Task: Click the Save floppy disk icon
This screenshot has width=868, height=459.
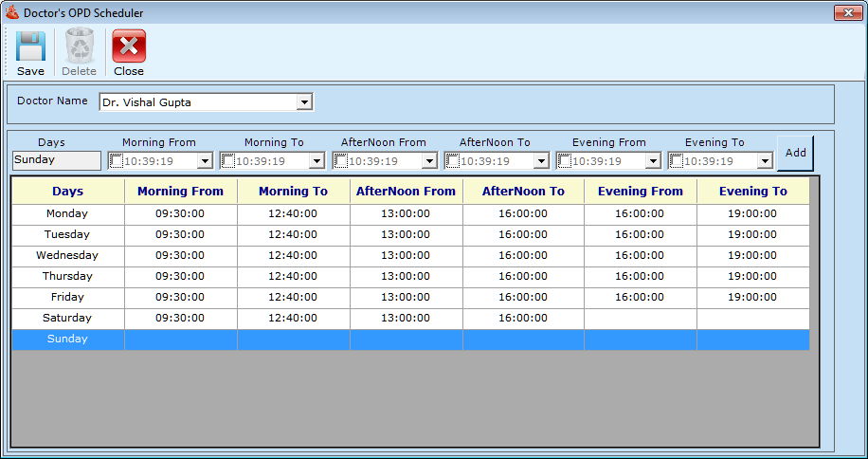Action: [30, 46]
